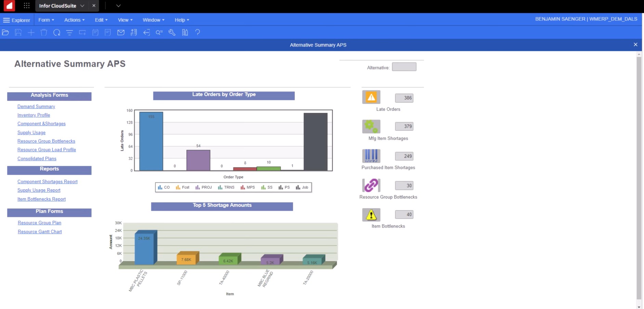Click the wrench tools toolbar icon
644x309 pixels.
point(172,33)
